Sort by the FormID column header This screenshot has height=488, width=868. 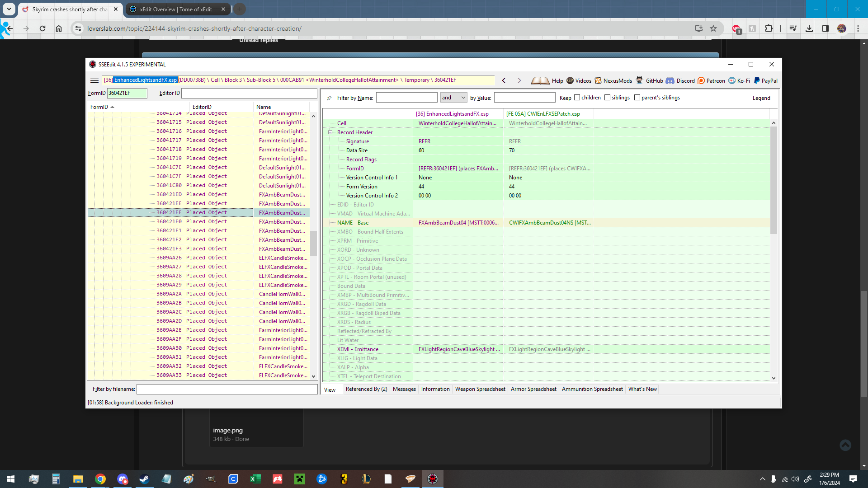pyautogui.click(x=99, y=107)
